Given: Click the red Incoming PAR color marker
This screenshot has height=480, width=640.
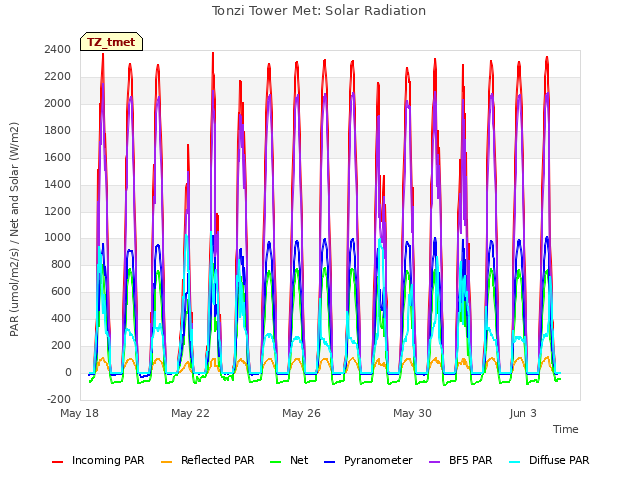Looking at the screenshot, I should coord(58,462).
